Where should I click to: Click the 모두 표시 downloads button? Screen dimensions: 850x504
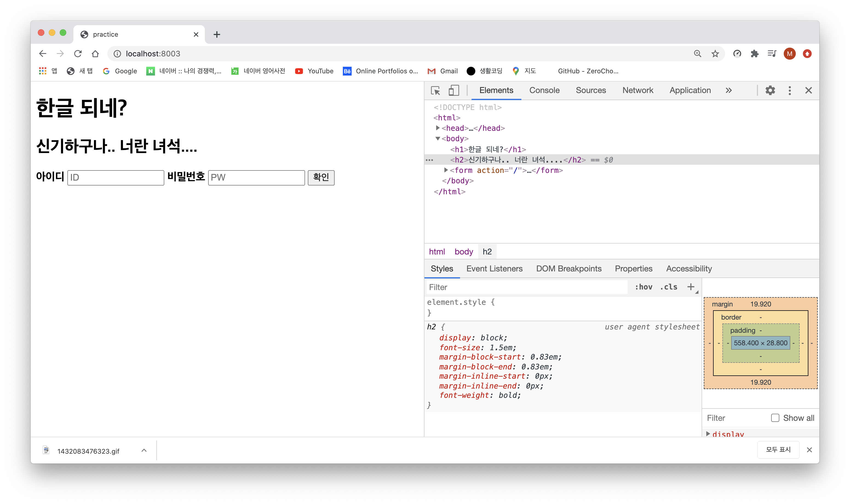(x=778, y=450)
